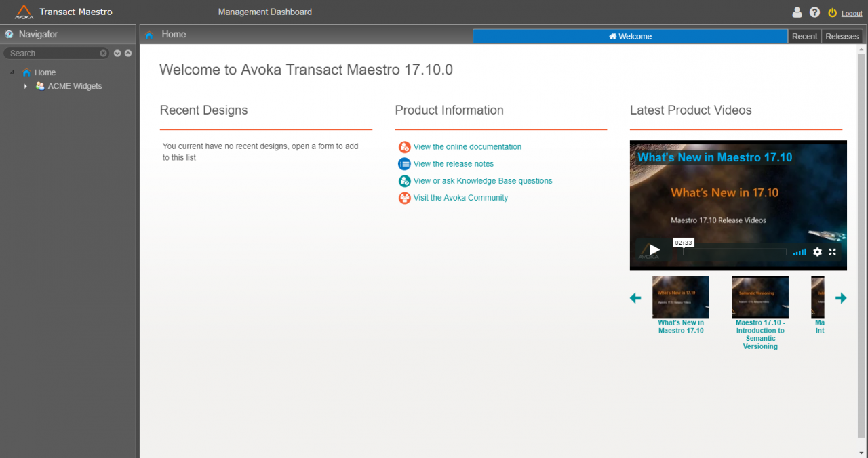Open help via the question mark icon
This screenshot has height=458, width=868.
click(x=814, y=12)
